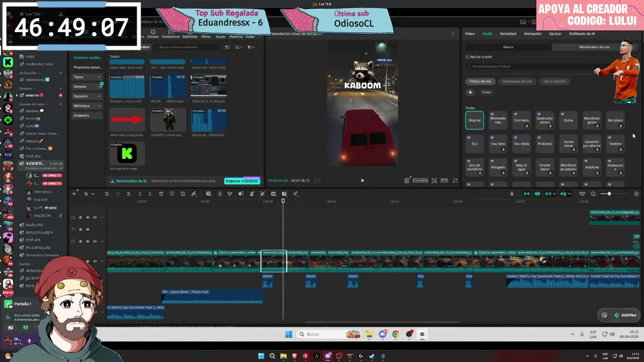Image resolution: width=644 pixels, height=362 pixels.
Task: Toggle visibility eye on the second timeline track
Action: [88, 229]
